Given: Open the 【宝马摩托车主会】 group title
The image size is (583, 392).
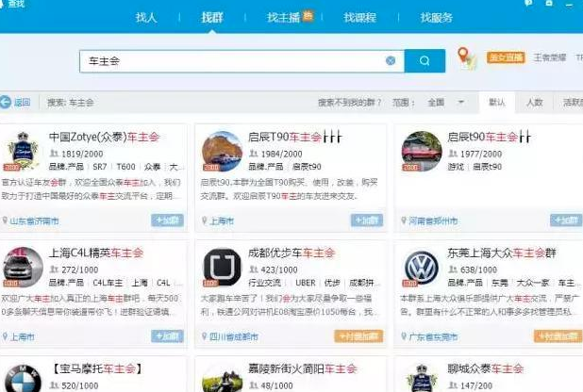Looking at the screenshot, I should (x=96, y=368).
